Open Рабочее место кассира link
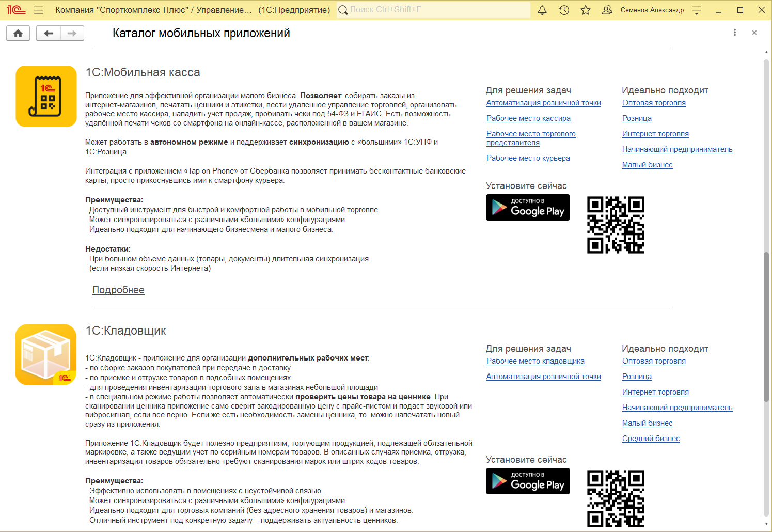The width and height of the screenshot is (772, 532). coord(528,118)
